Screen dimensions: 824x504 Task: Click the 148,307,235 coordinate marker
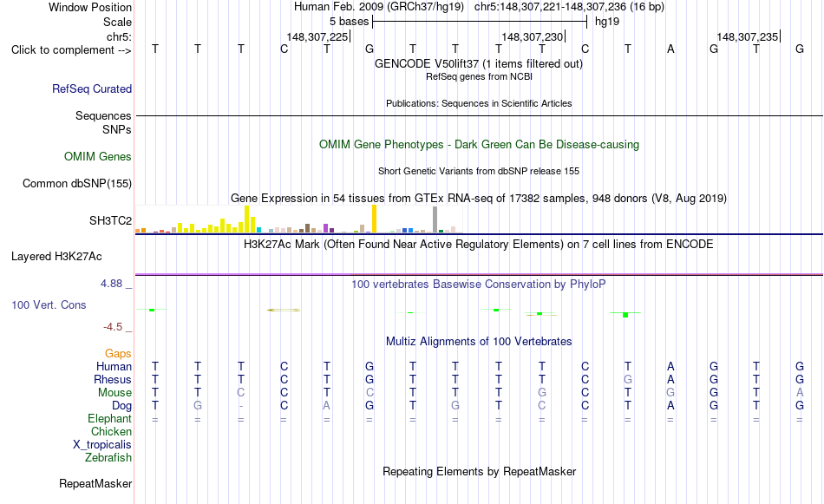[x=748, y=36]
